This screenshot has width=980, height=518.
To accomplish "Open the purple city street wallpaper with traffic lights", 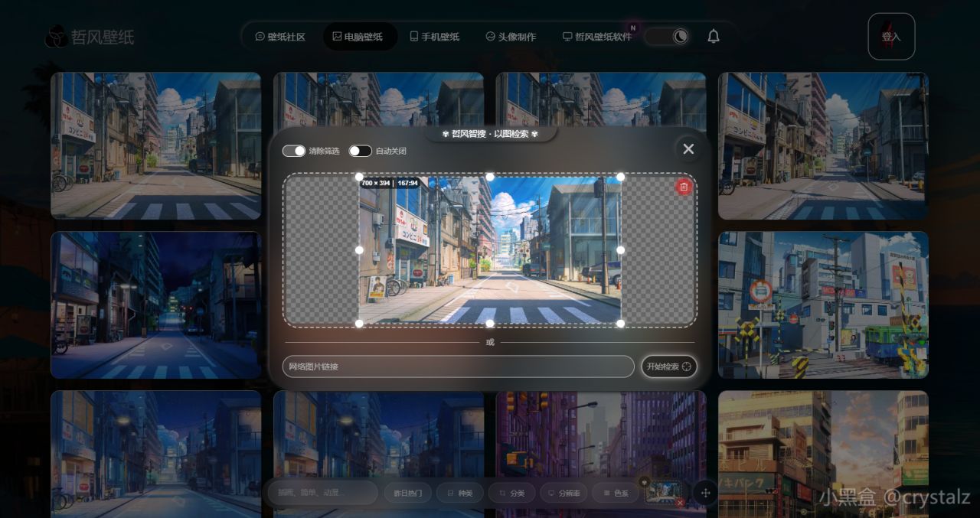I will 601,435.
